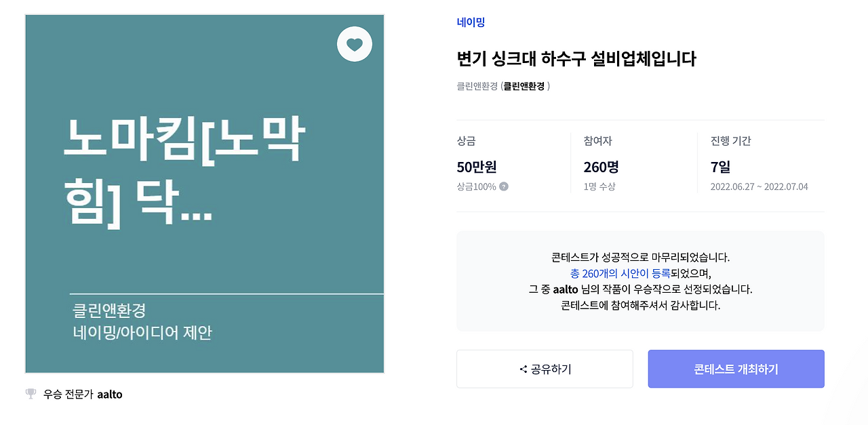Viewport: 868px width, 425px height.
Task: Click the 상금100% label
Action: (477, 186)
